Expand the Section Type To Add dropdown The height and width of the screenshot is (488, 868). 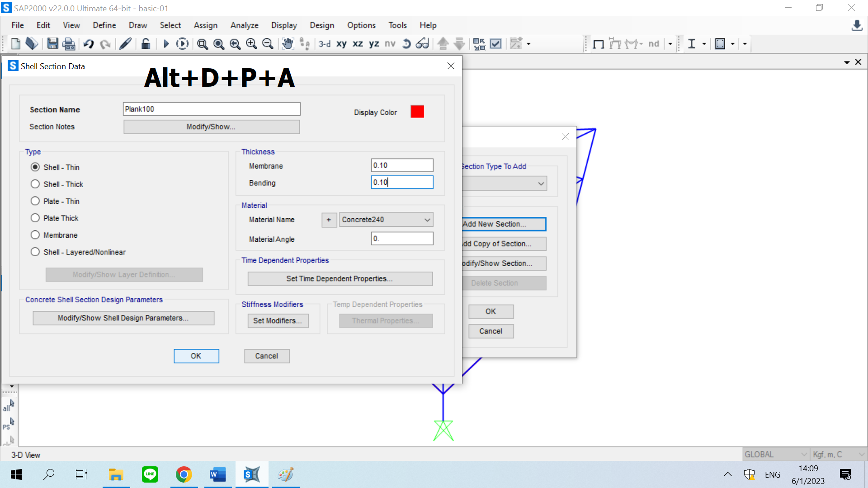(541, 183)
